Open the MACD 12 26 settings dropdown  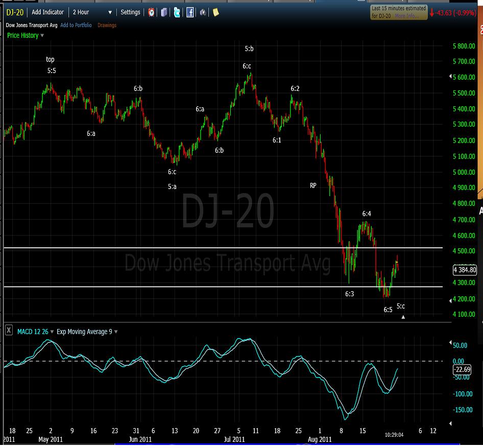click(x=52, y=332)
